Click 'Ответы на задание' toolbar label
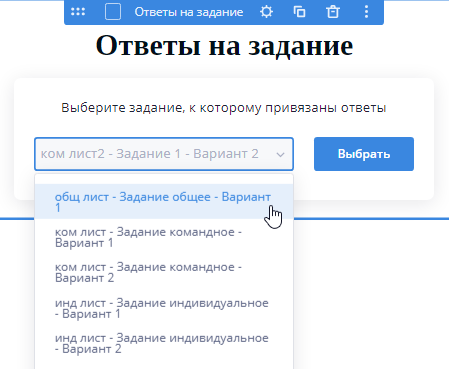Image resolution: width=449 pixels, height=369 pixels. pos(189,12)
